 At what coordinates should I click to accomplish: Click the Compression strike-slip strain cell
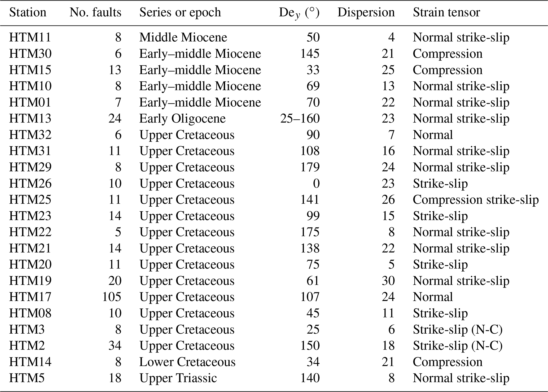[x=476, y=200]
